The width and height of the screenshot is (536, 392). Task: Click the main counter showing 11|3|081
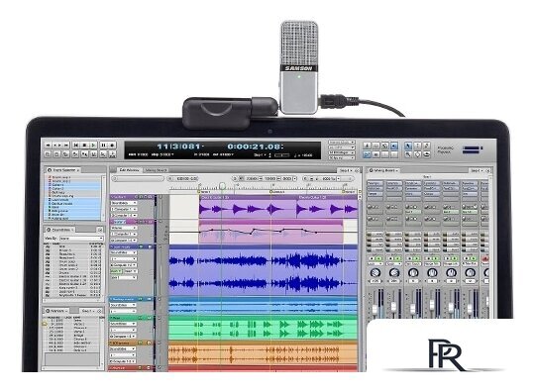pos(178,147)
